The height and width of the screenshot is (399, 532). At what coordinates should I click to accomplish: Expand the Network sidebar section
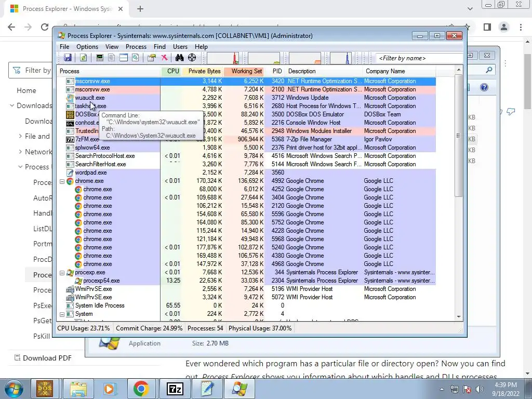20,152
